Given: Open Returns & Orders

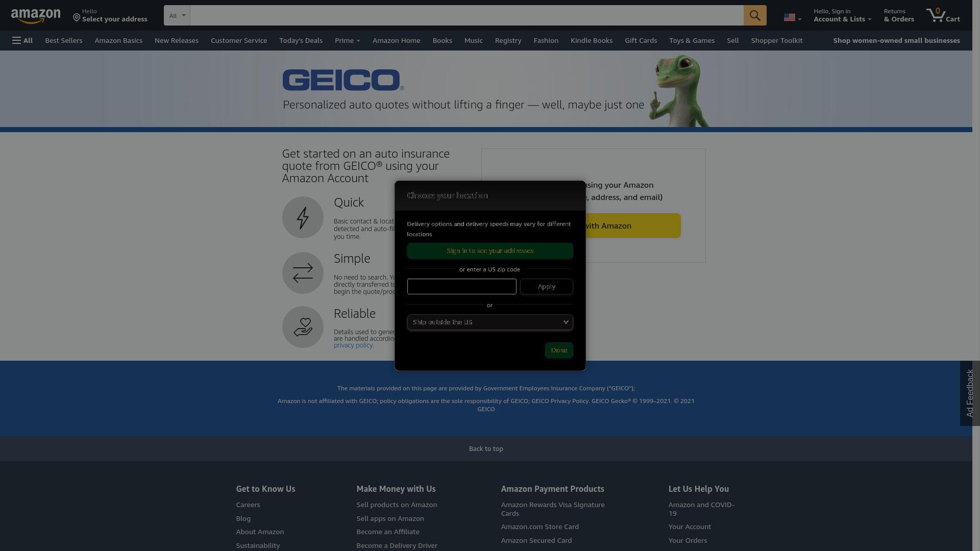Looking at the screenshot, I should coord(899,15).
